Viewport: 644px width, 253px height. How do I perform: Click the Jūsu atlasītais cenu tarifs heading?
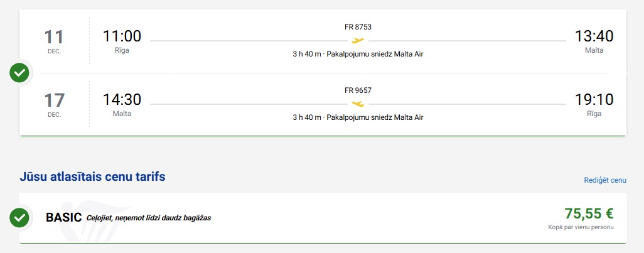(92, 176)
